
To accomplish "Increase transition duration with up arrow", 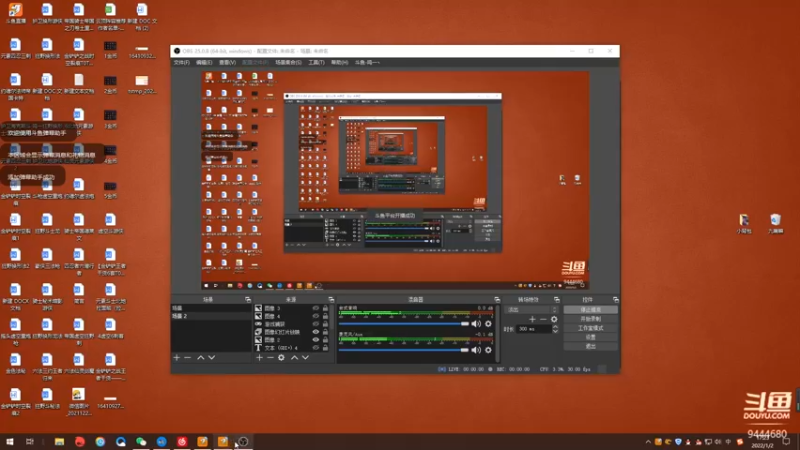I will click(x=555, y=327).
